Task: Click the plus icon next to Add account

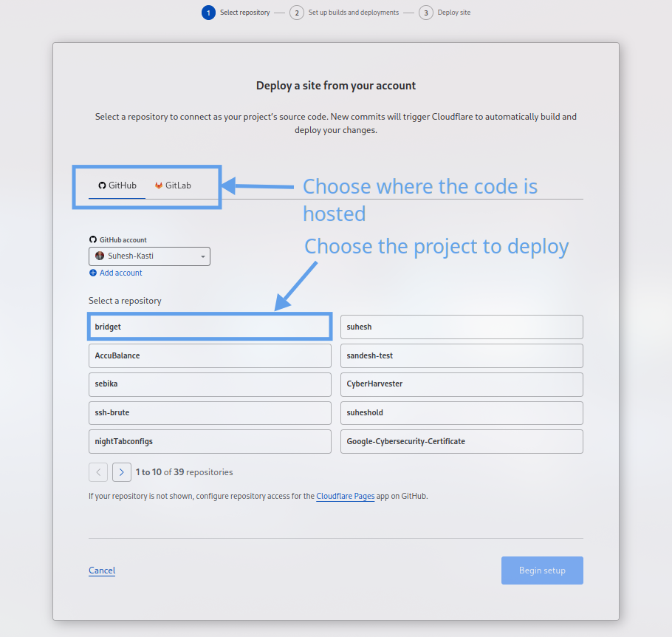Action: pyautogui.click(x=92, y=273)
